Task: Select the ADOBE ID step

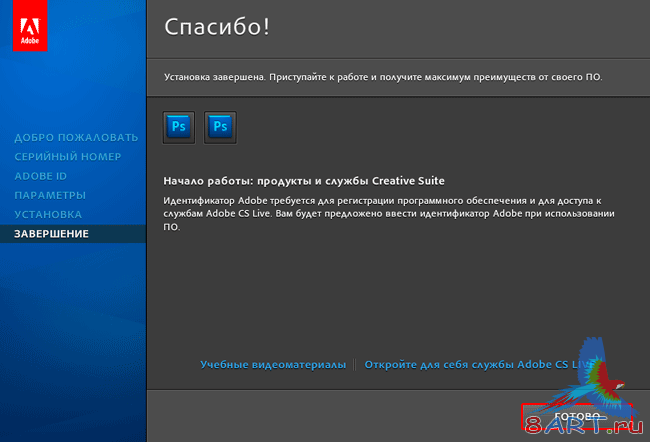Action: 41,176
